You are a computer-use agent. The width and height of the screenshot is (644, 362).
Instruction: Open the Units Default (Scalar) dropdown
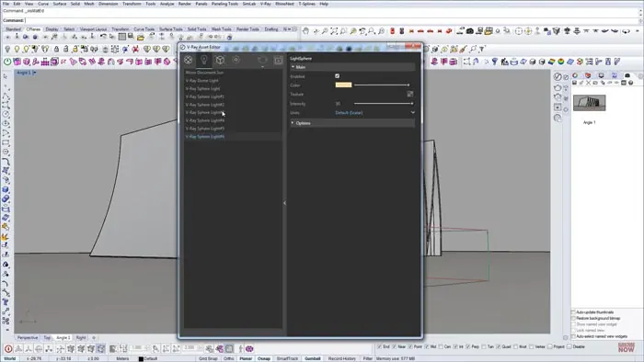(375, 113)
